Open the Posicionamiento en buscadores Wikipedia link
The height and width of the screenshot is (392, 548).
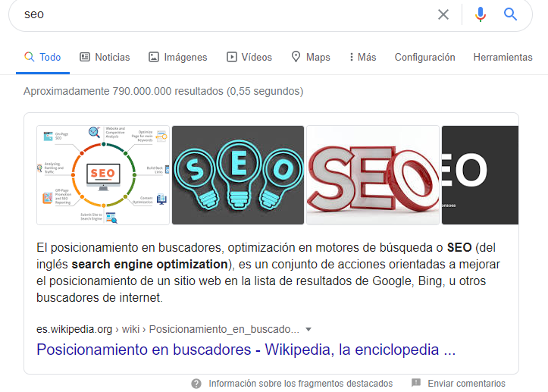(246, 350)
